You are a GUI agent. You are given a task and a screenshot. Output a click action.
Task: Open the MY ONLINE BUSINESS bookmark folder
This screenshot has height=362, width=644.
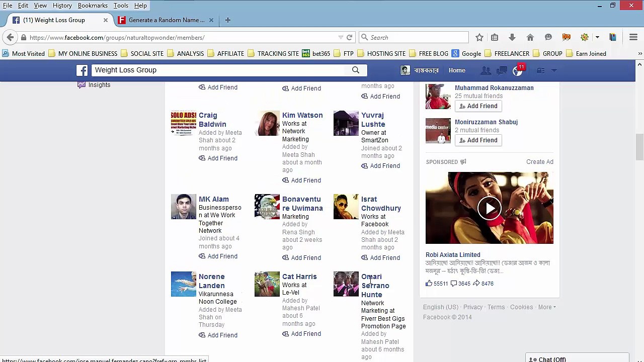point(83,53)
